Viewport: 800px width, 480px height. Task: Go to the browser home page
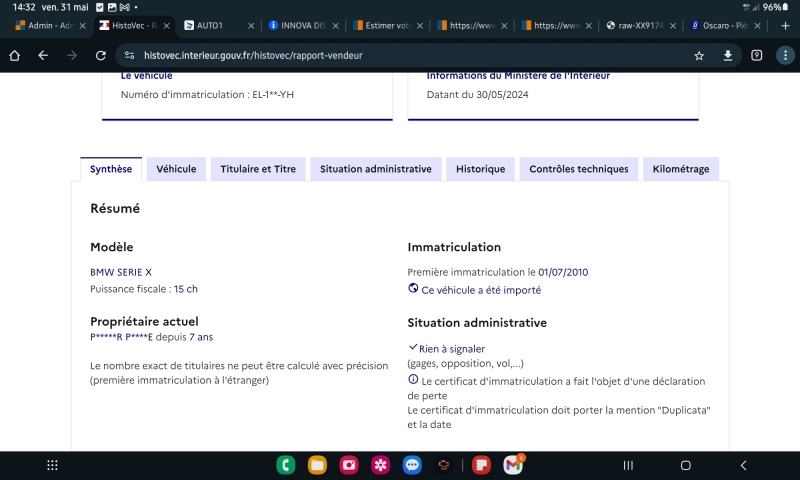click(x=14, y=56)
